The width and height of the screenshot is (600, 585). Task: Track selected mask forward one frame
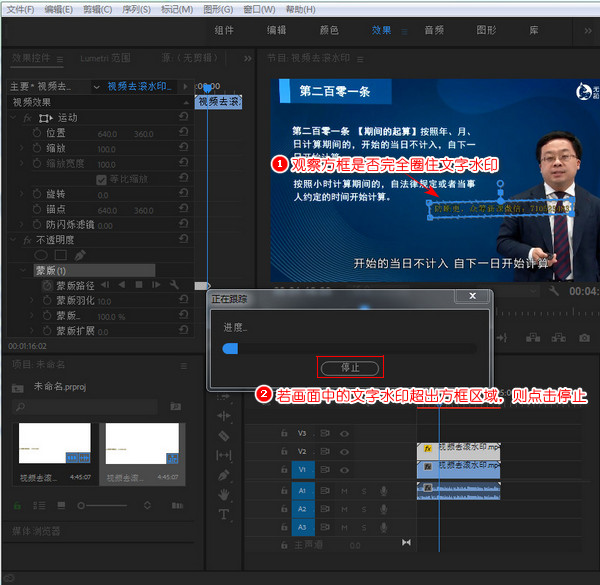156,285
